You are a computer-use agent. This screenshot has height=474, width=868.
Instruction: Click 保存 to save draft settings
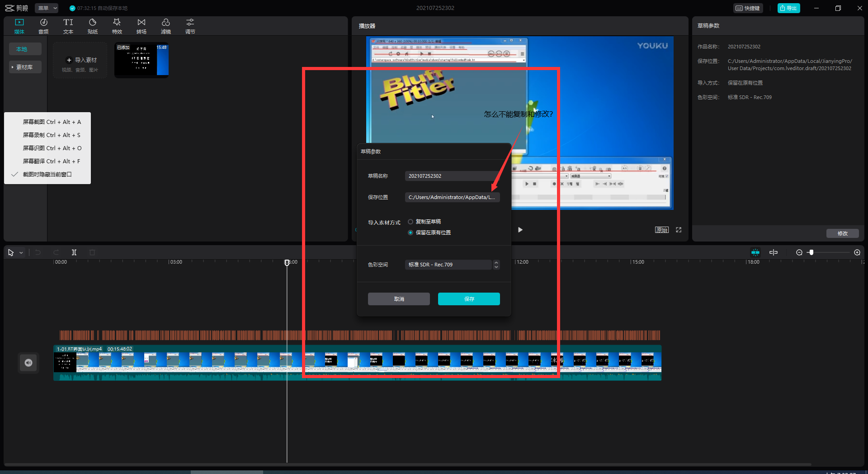pyautogui.click(x=469, y=299)
